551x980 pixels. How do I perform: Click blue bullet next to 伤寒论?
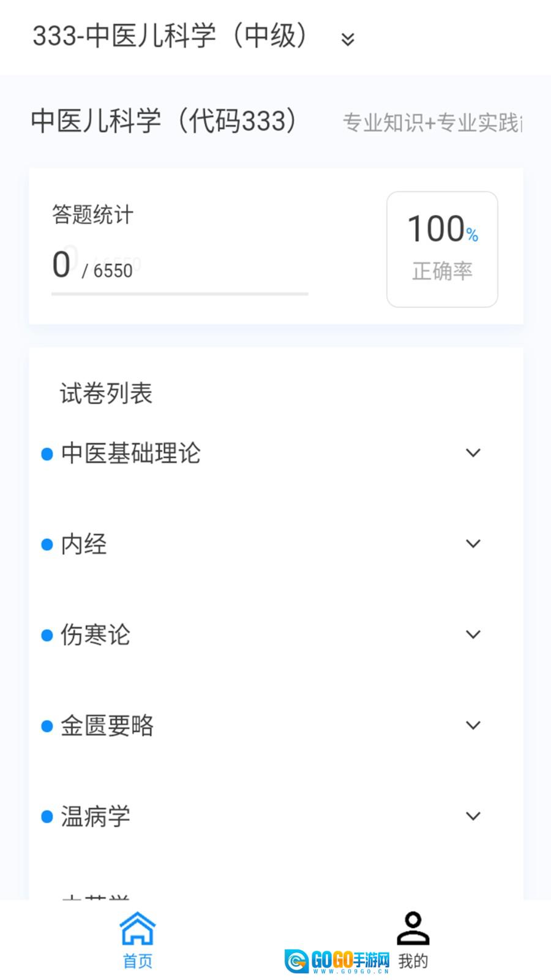(47, 635)
